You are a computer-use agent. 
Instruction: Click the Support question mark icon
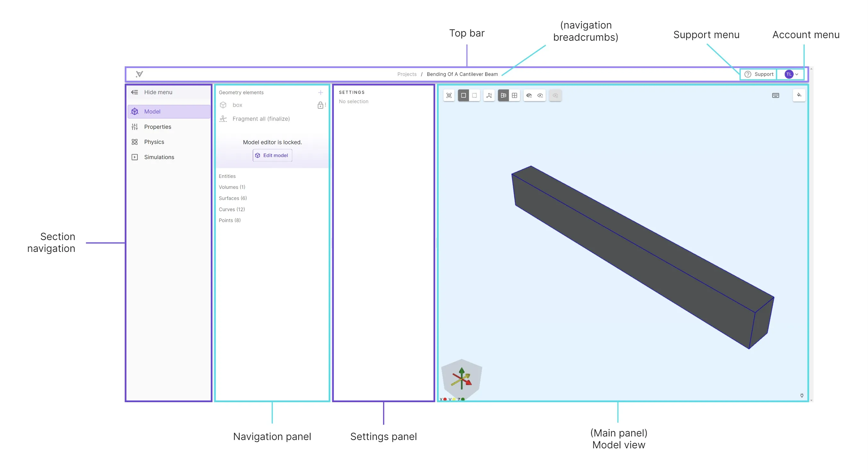coord(748,74)
